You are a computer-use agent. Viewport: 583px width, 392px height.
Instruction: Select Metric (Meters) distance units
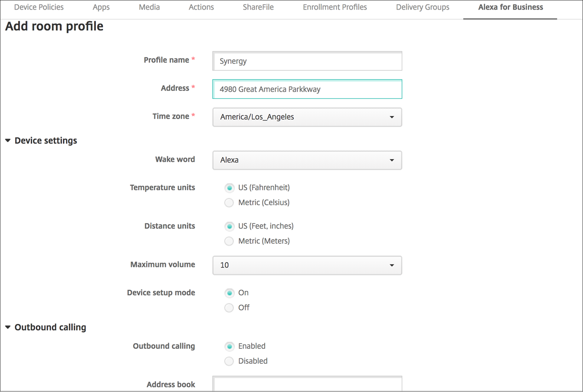[x=229, y=241]
